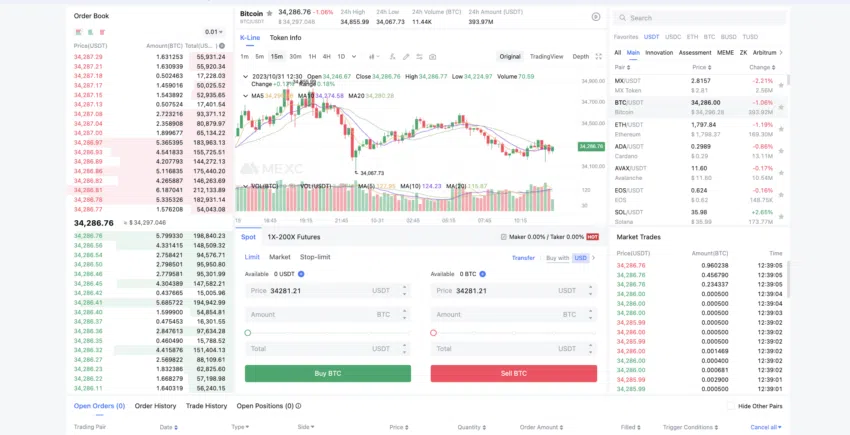Open the candlestick chart type dropdown
Viewport: 850px width, 435px height.
point(374,56)
